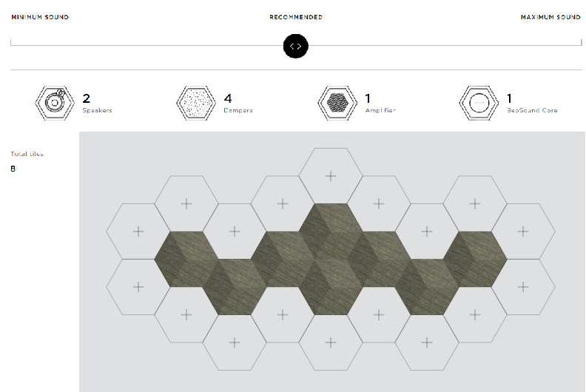Select the highest wood tile in the center
Screen dimensions: 586x392
[331, 231]
